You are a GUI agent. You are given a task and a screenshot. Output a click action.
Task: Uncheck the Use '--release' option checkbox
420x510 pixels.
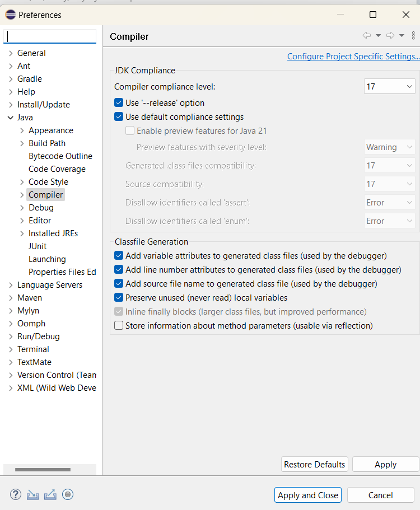[119, 103]
